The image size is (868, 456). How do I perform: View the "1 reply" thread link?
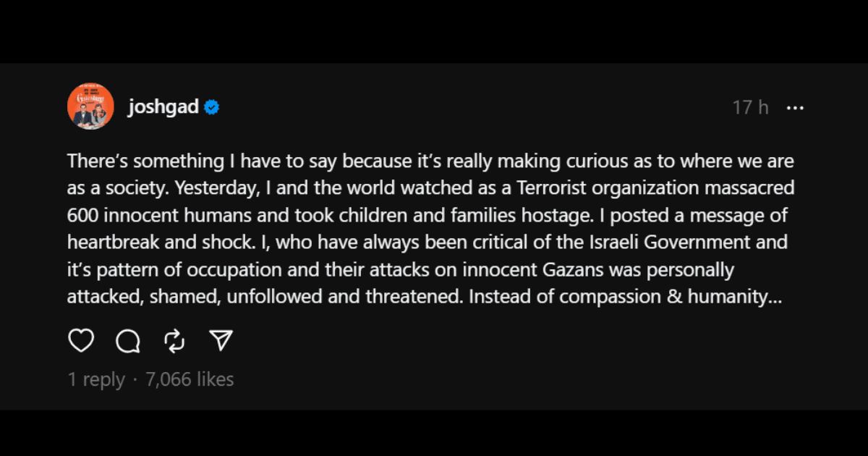point(96,379)
